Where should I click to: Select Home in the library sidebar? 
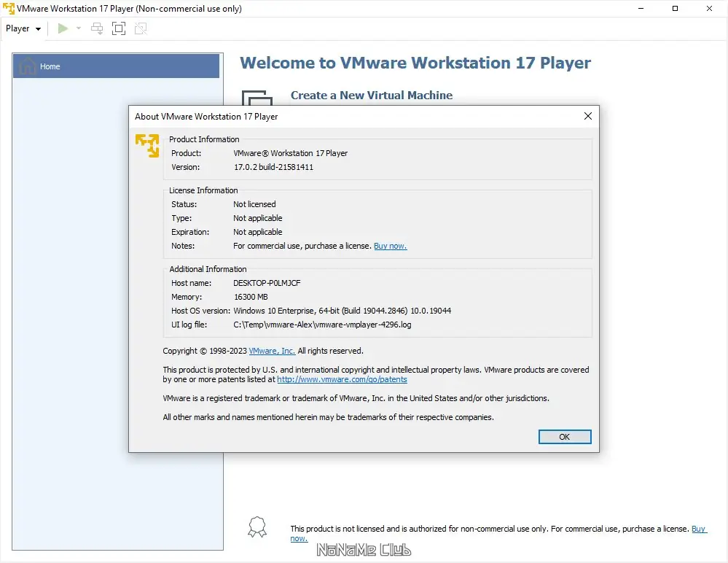click(116, 66)
